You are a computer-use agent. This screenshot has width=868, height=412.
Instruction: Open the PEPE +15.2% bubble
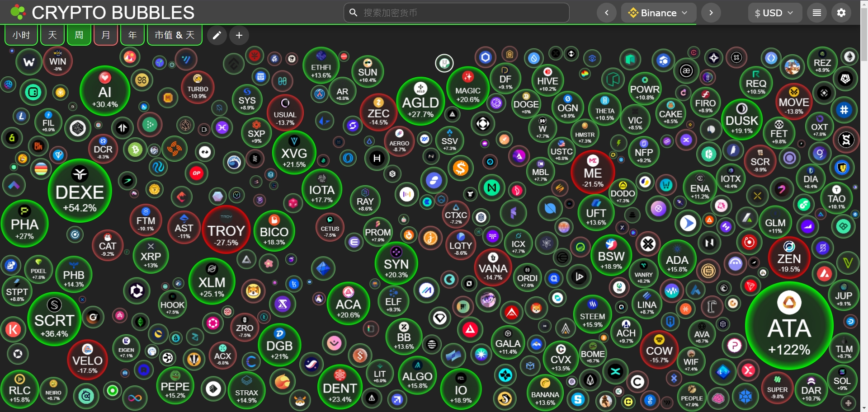coord(175,385)
